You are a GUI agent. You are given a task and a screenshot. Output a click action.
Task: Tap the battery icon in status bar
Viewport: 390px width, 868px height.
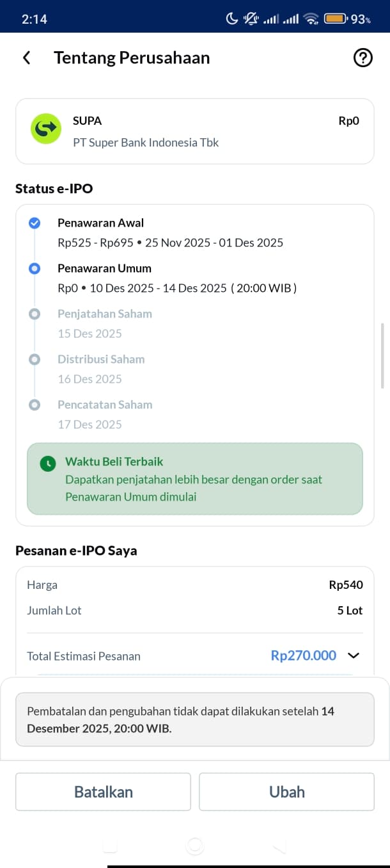pos(336,19)
